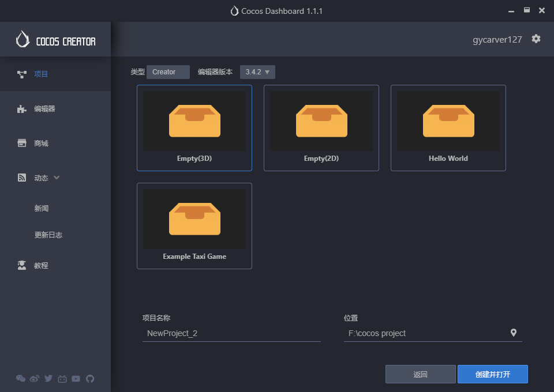Select the Example Taxi Game template
Image resolution: width=554 pixels, height=392 pixels.
click(194, 226)
